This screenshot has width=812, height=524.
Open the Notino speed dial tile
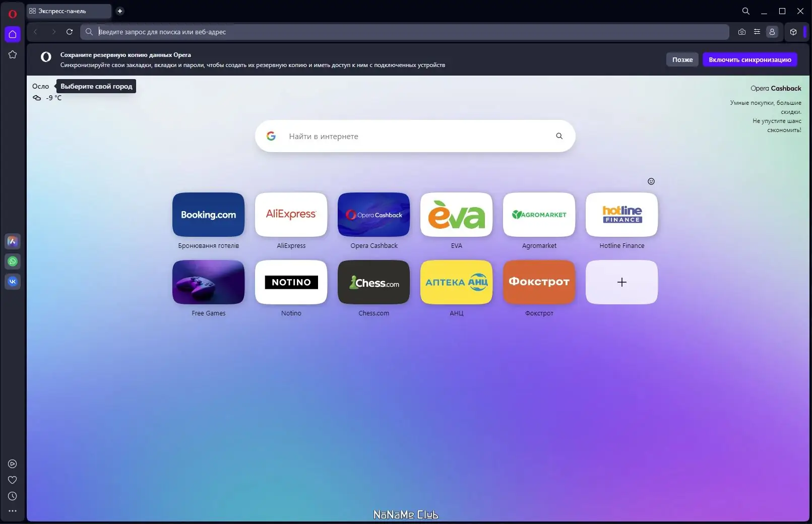291,282
